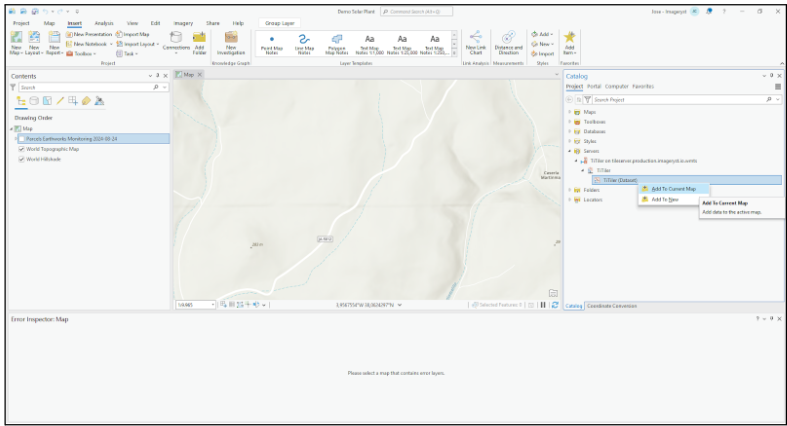Click the New Layout icon
Screen dimensions: 787x426
pos(34,37)
